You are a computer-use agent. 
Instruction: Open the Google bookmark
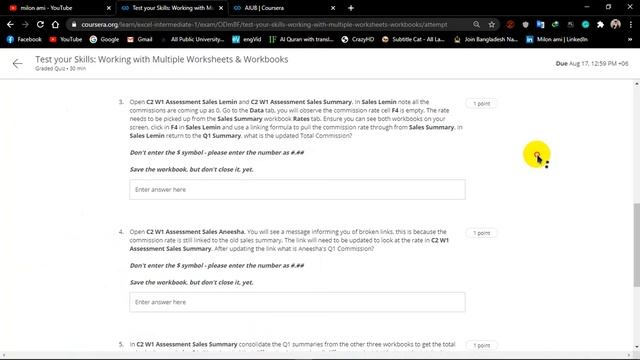(x=104, y=39)
